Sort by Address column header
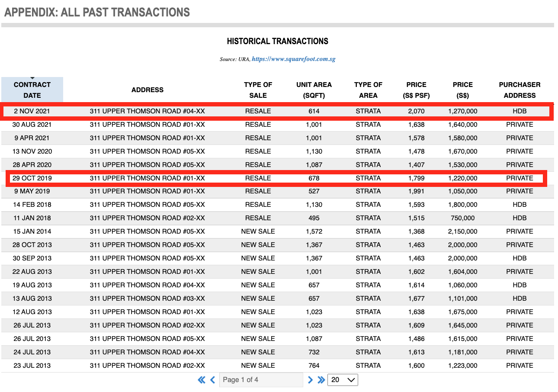This screenshot has width=558, height=392. coord(148,90)
